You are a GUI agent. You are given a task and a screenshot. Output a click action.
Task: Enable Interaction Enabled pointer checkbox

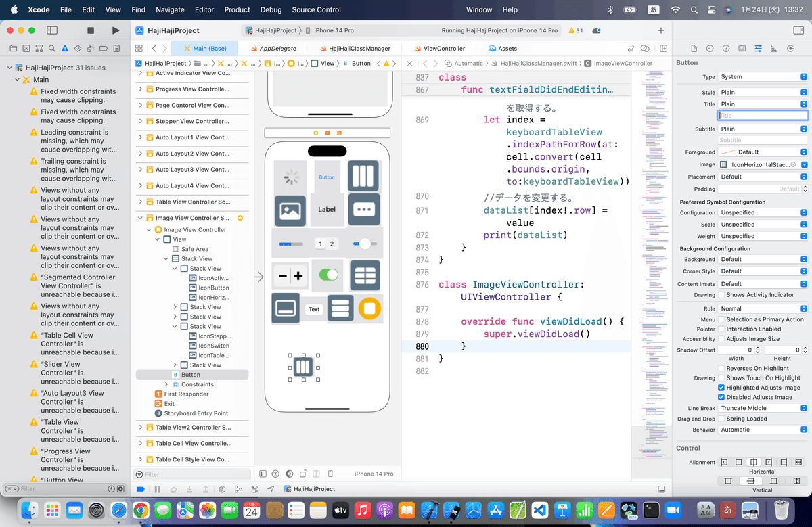(721, 329)
